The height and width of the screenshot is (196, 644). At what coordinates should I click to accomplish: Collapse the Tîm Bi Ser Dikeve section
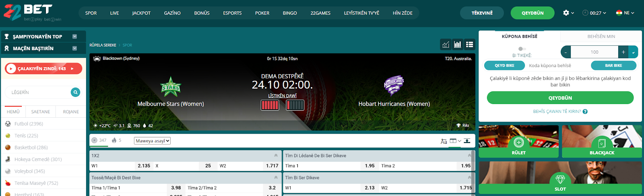point(469,178)
